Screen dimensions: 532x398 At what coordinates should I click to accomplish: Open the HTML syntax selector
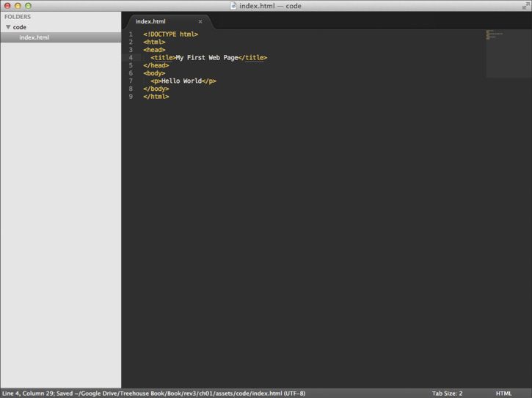click(x=503, y=394)
